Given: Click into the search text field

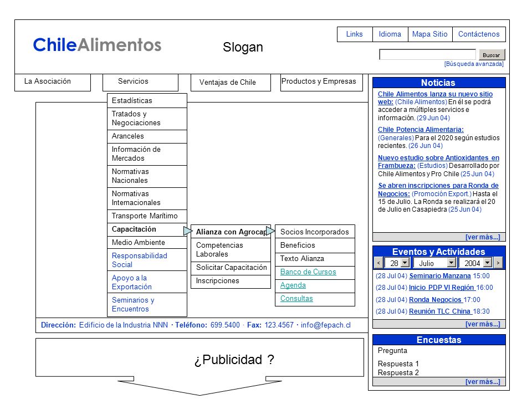Looking at the screenshot, I should pos(427,55).
